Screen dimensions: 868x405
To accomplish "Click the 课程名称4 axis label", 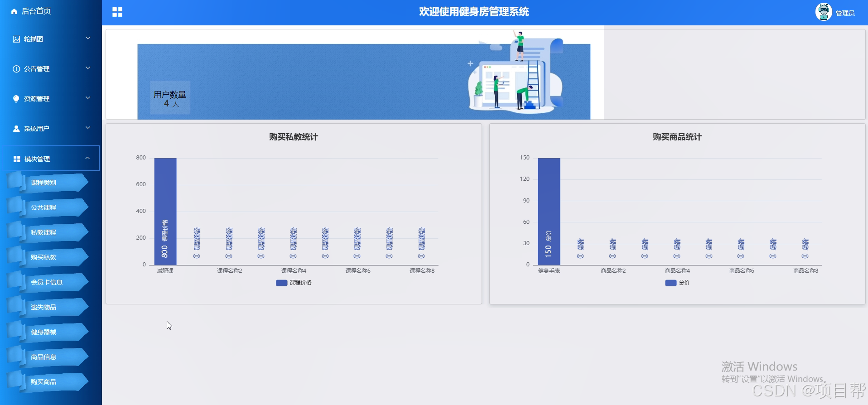I will (294, 271).
